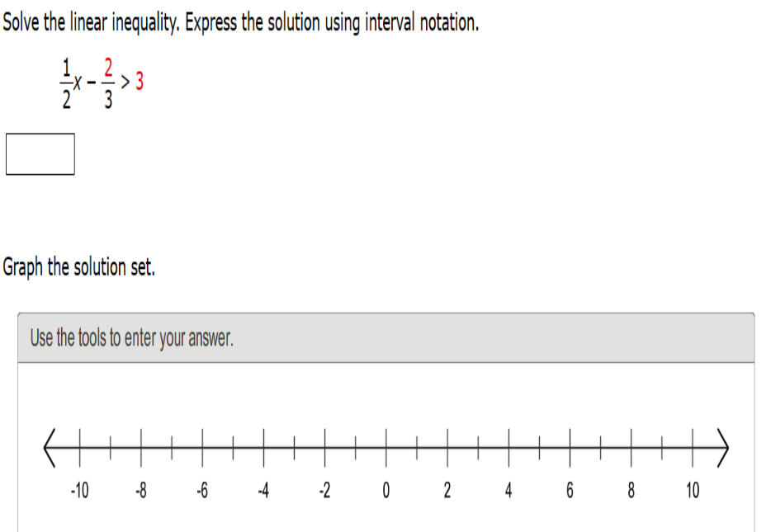Click the red '3' in the inequality
This screenshot has width=771, height=532.
click(x=139, y=82)
